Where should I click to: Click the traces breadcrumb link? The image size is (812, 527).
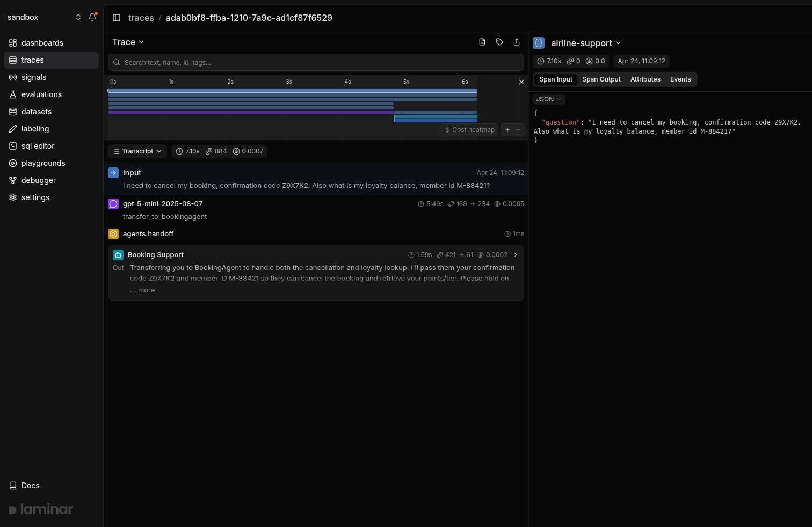(x=141, y=18)
